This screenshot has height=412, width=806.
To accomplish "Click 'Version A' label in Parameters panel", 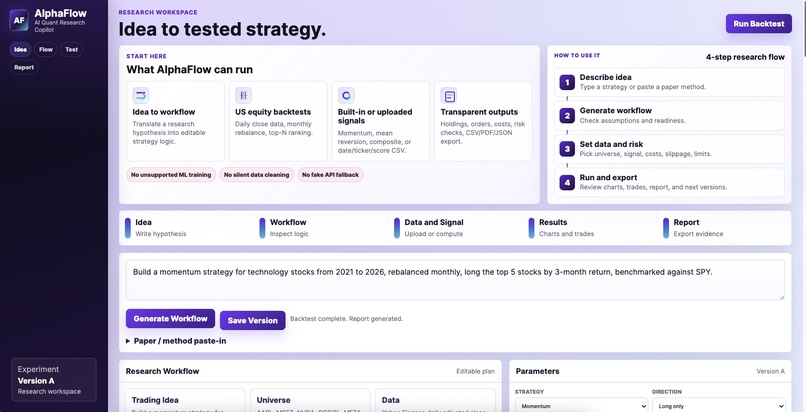I will coord(771,371).
